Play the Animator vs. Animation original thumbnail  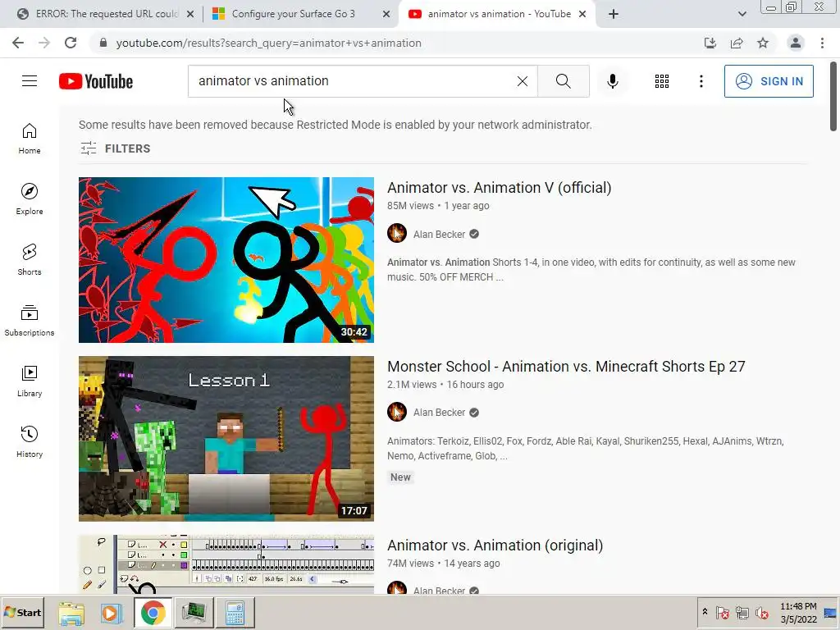click(226, 564)
